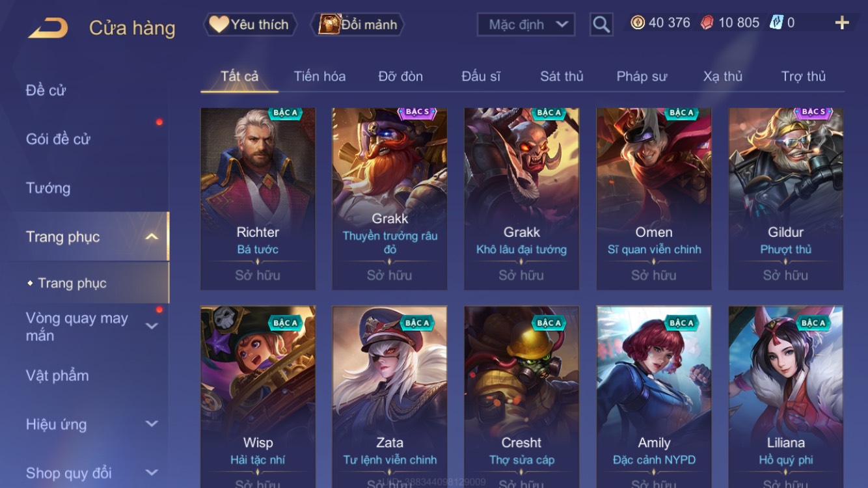Open the search magnifier icon
The image size is (868, 488).
click(x=601, y=25)
